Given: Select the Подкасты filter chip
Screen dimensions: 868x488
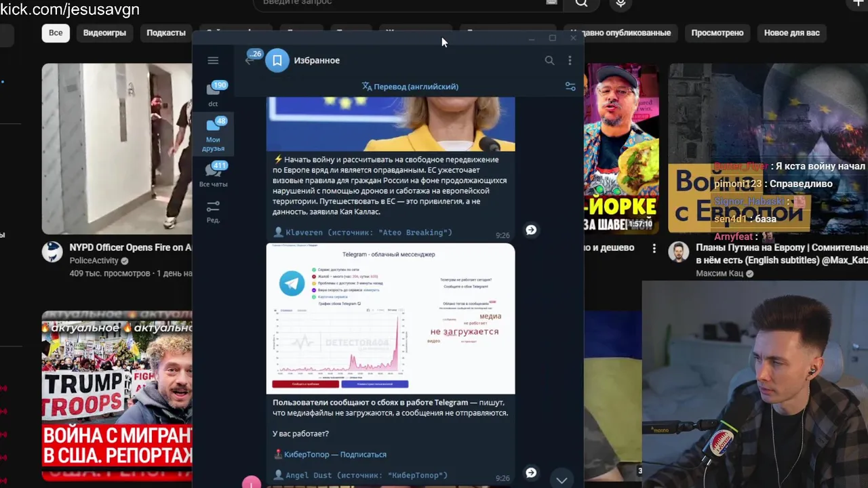Looking at the screenshot, I should 165,33.
